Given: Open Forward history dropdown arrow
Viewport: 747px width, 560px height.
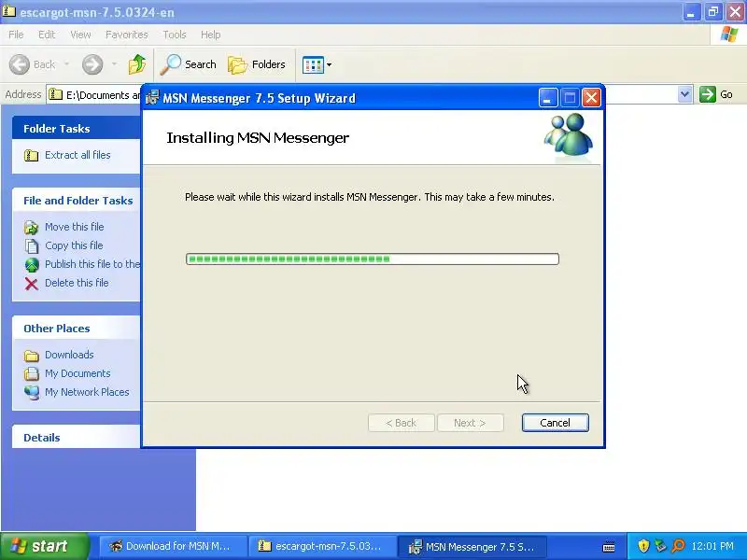Looking at the screenshot, I should (114, 64).
